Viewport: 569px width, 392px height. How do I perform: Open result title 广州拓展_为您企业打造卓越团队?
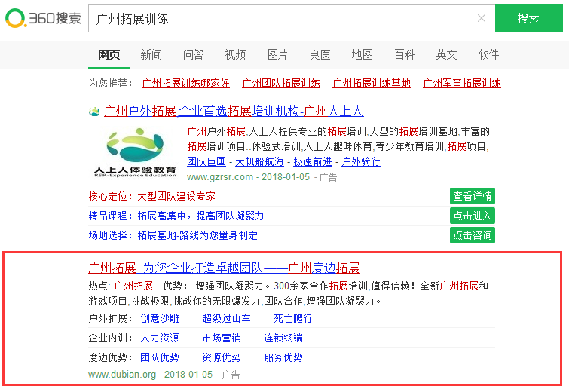225,268
